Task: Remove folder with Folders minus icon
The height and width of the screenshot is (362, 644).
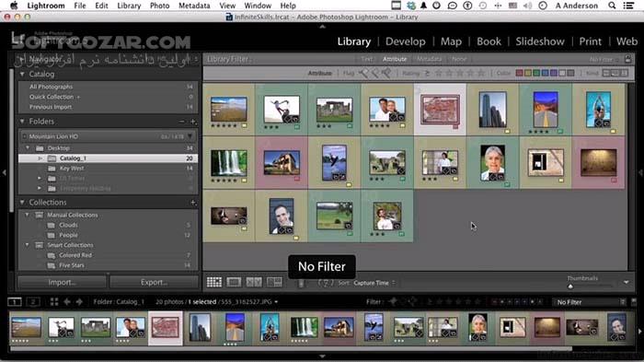Action: [x=182, y=122]
